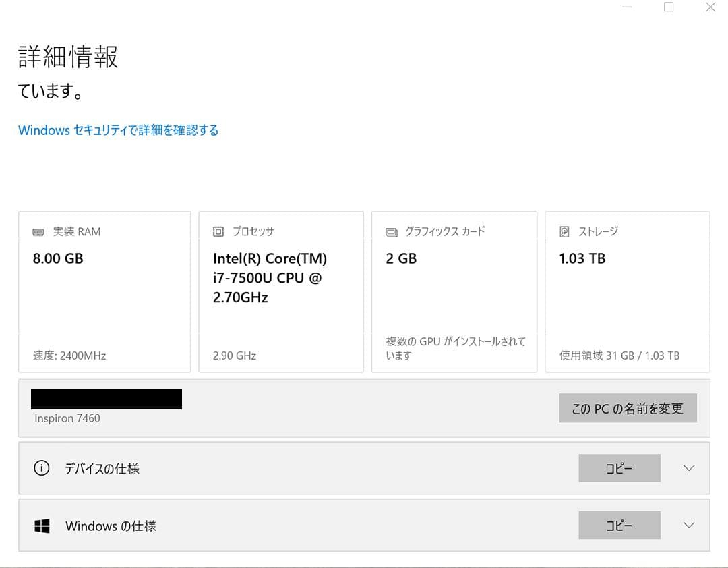Click コピー next to Windows の仕様
This screenshot has width=728, height=568.
tap(619, 526)
